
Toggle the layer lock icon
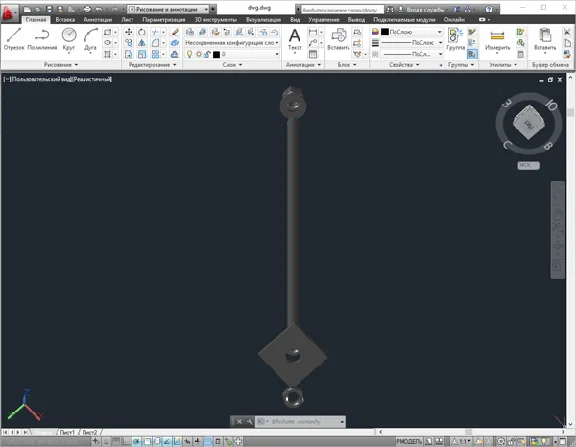(x=208, y=54)
